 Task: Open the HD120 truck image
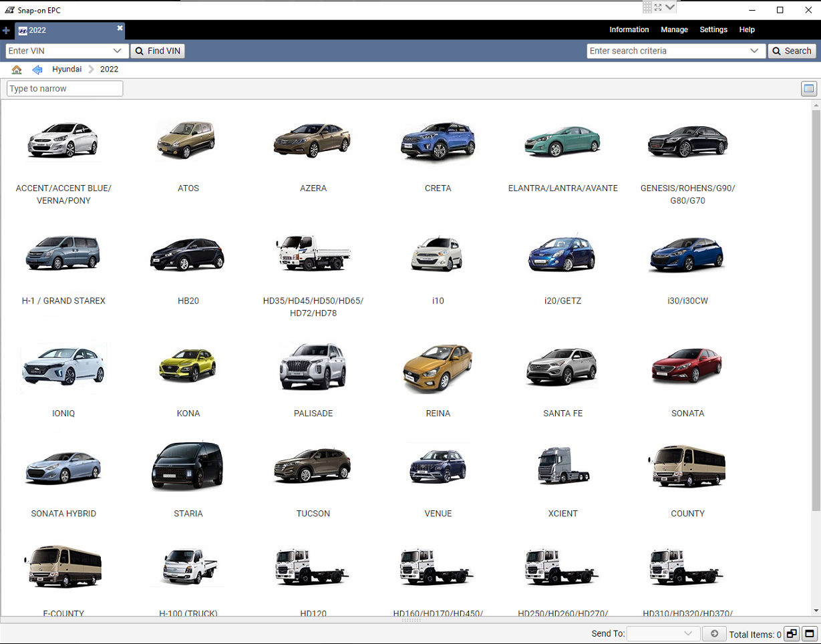pos(313,567)
